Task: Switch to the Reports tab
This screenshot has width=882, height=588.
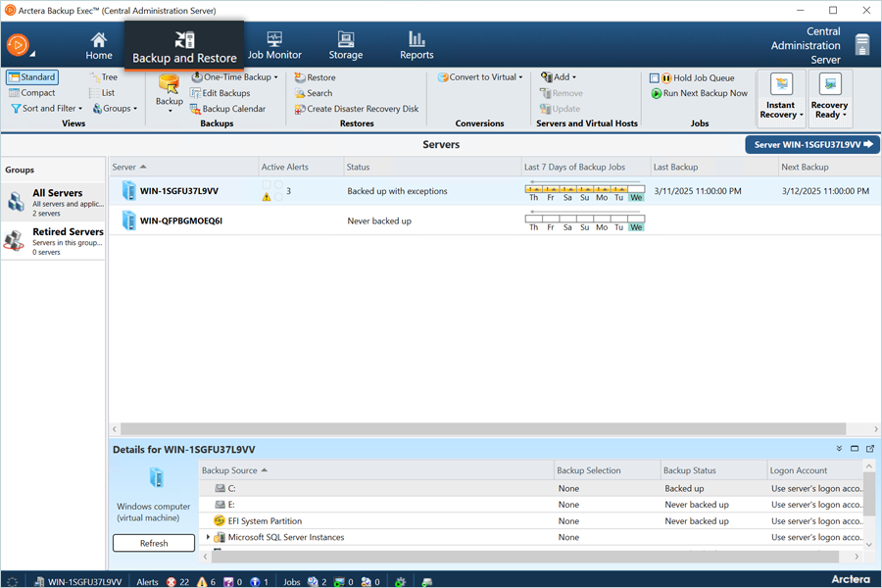Action: pyautogui.click(x=416, y=45)
